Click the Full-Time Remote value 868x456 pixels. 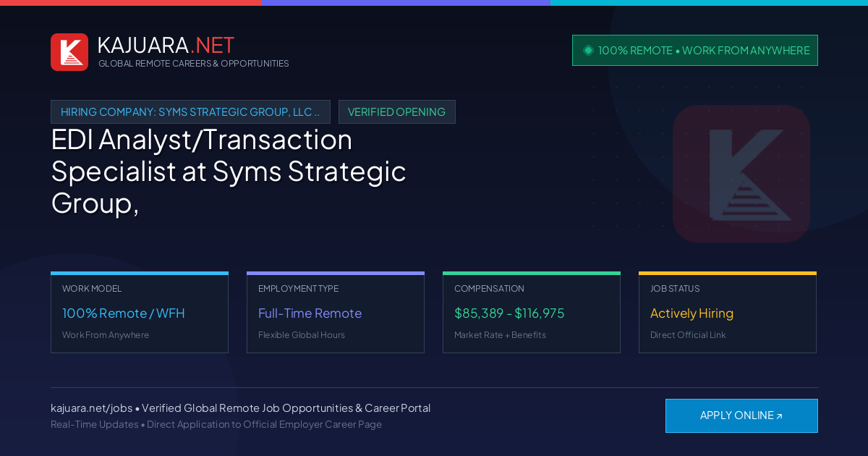310,313
